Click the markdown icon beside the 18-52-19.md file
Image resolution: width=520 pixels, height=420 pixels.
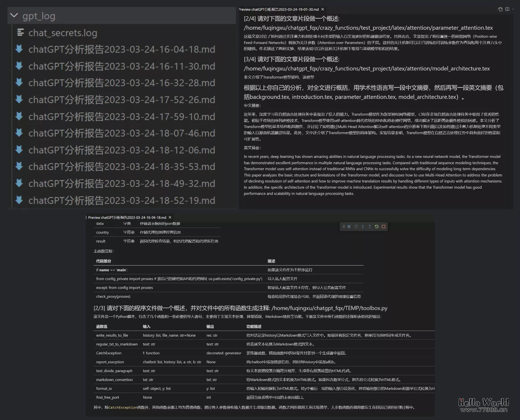[19, 200]
